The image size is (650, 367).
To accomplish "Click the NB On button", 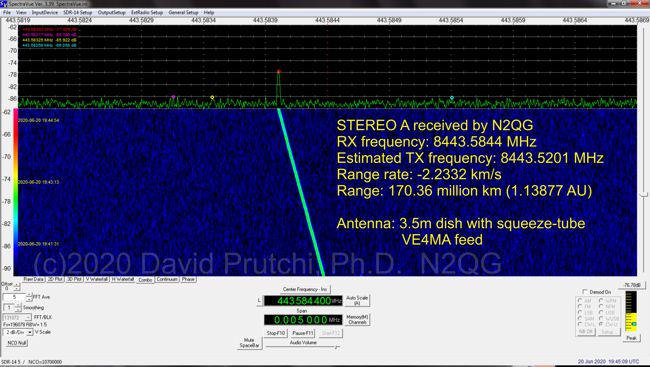I will [x=586, y=332].
